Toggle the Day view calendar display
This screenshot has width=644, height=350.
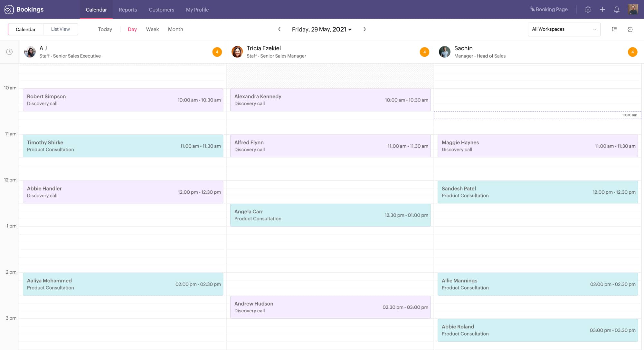coord(132,29)
